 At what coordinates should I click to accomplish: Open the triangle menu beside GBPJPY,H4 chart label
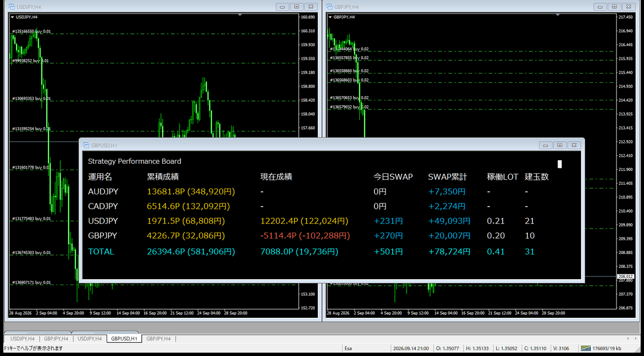(x=330, y=17)
